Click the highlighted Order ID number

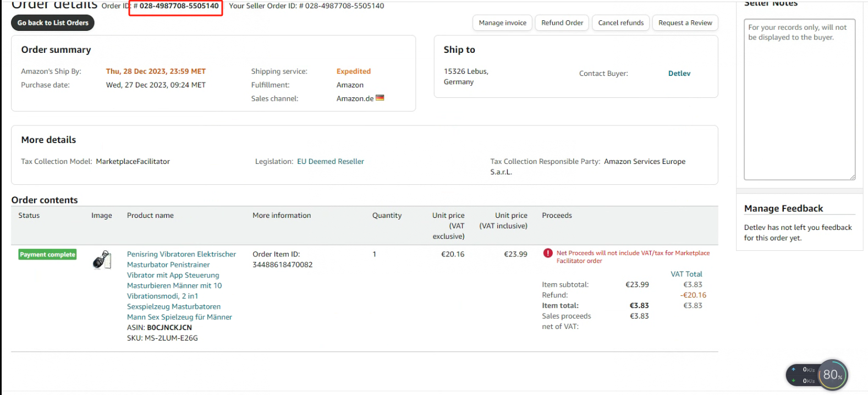pyautogui.click(x=179, y=6)
